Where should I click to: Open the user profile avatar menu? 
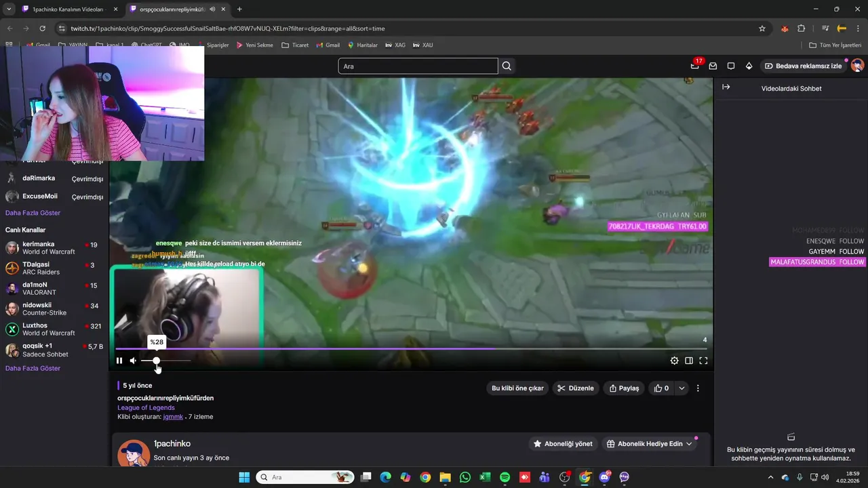[x=857, y=66]
